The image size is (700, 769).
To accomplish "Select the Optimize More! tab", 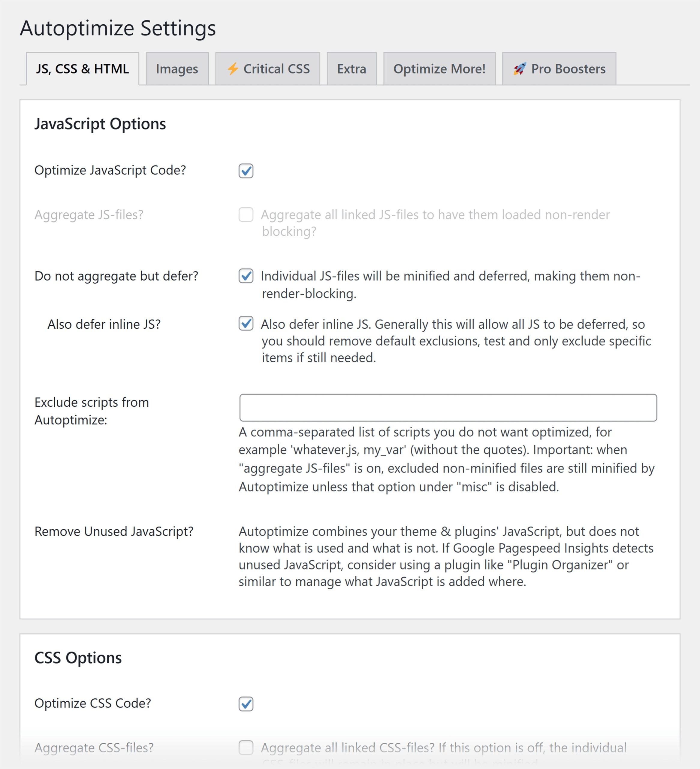I will pyautogui.click(x=439, y=69).
